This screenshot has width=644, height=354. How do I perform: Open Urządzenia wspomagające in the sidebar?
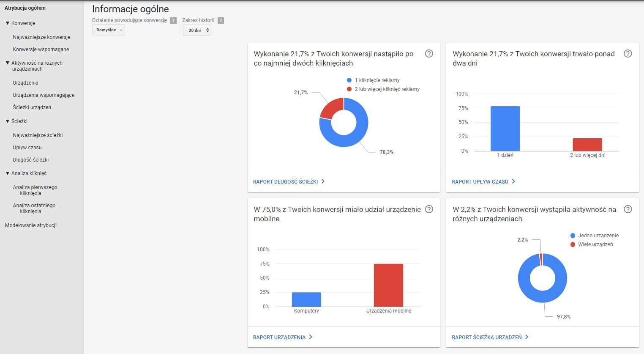(44, 95)
